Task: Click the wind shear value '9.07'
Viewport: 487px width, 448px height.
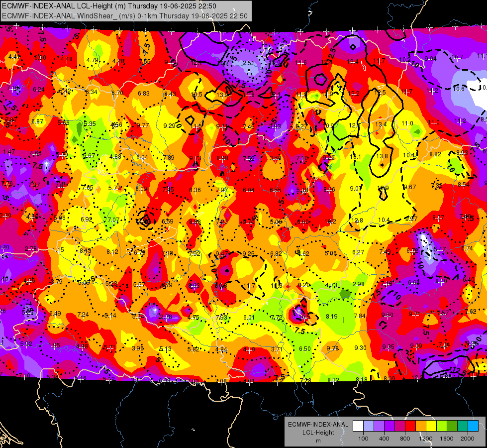Action: (356, 188)
